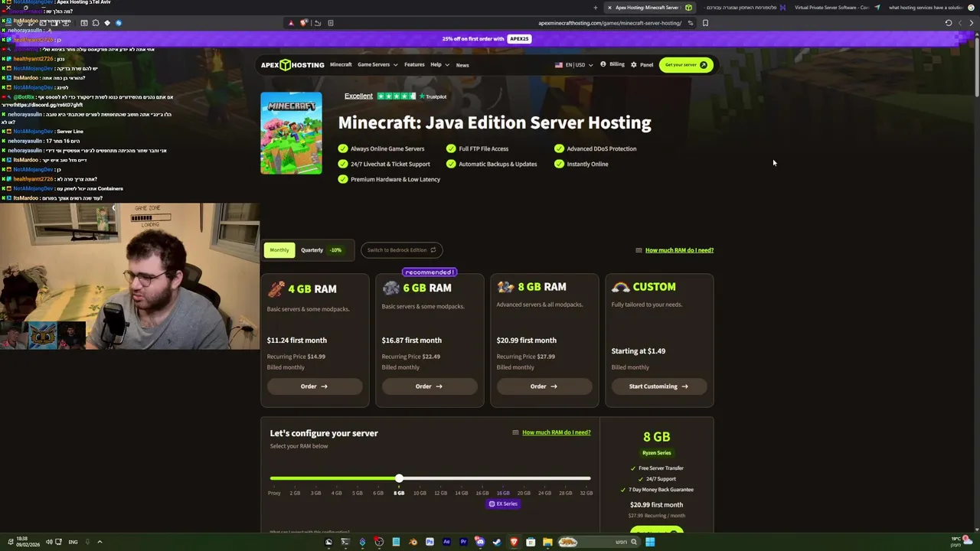The height and width of the screenshot is (551, 980).
Task: Open After Effects from taskbar
Action: (446, 542)
